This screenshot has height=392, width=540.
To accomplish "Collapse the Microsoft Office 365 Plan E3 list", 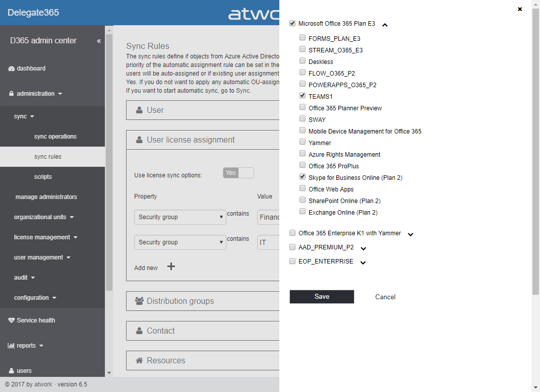I will tap(385, 25).
